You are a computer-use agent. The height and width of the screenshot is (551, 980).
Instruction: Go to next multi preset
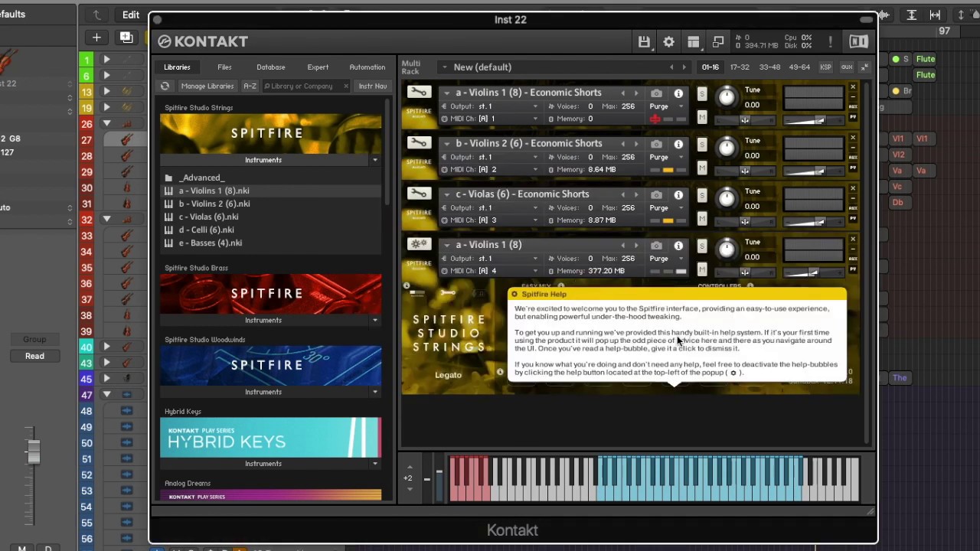(684, 67)
